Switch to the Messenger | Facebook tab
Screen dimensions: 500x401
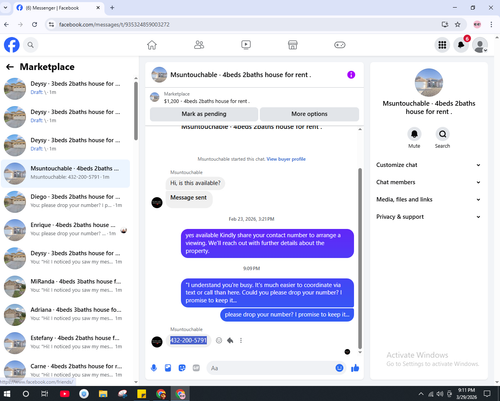pos(59,8)
